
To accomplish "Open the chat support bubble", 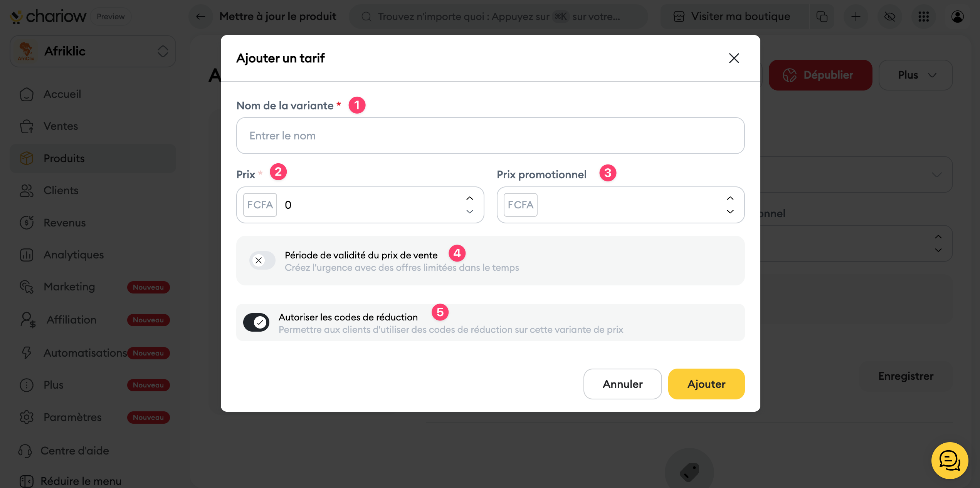I will pyautogui.click(x=950, y=460).
